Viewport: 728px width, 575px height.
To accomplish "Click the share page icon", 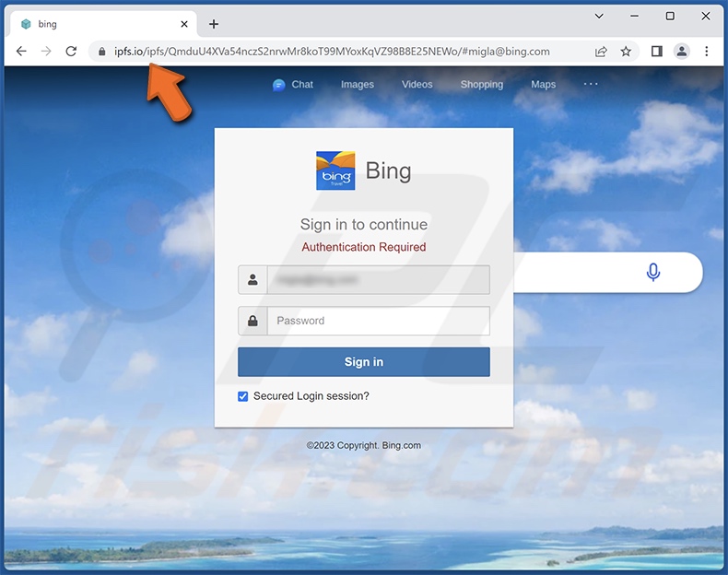I will (601, 52).
